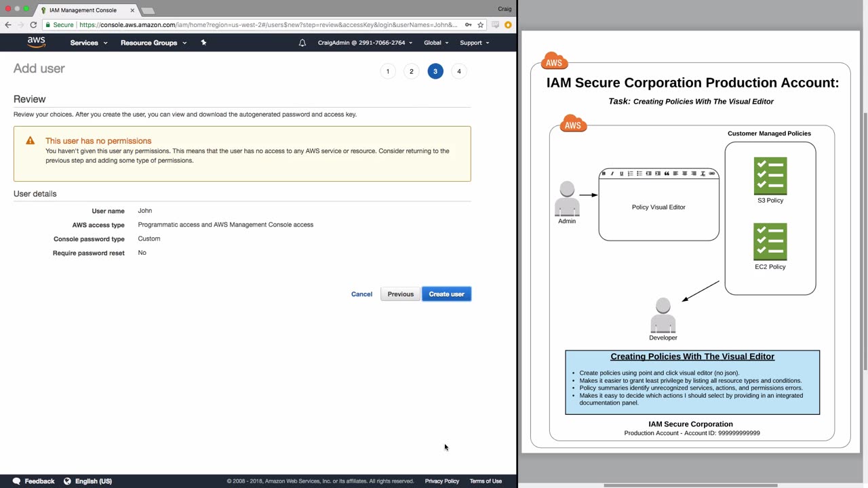Open the Craig Chrome profile button
The image size is (868, 488).
coord(505,9)
